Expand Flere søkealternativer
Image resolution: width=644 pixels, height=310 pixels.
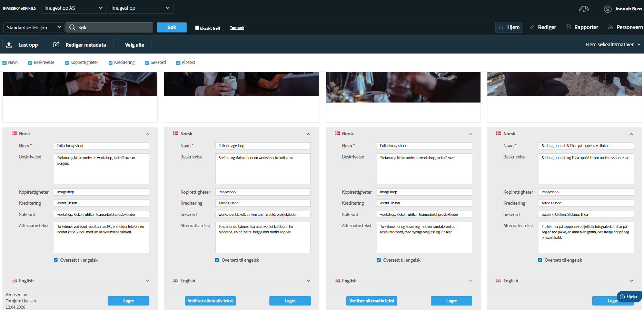point(613,45)
